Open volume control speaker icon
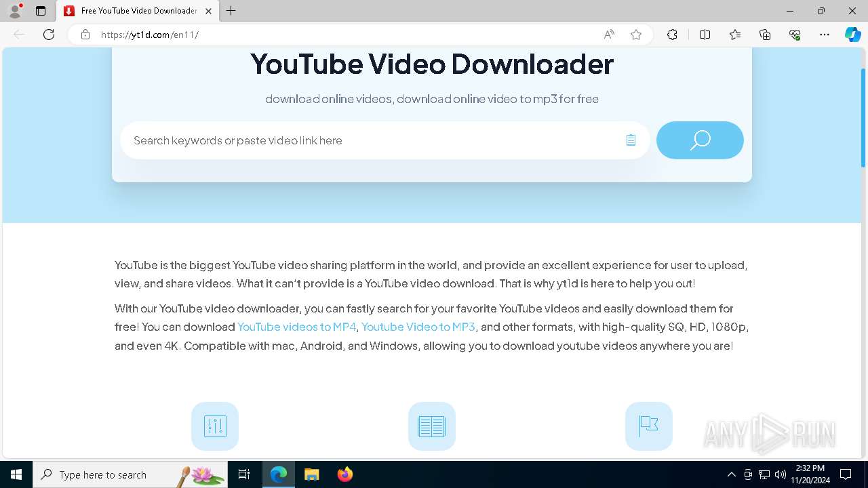The width and height of the screenshot is (868, 488). tap(781, 474)
